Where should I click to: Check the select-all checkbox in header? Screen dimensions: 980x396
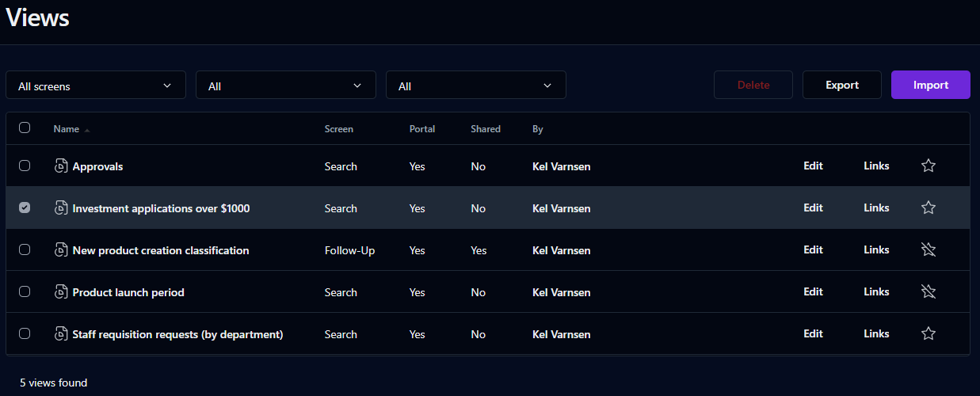(25, 128)
